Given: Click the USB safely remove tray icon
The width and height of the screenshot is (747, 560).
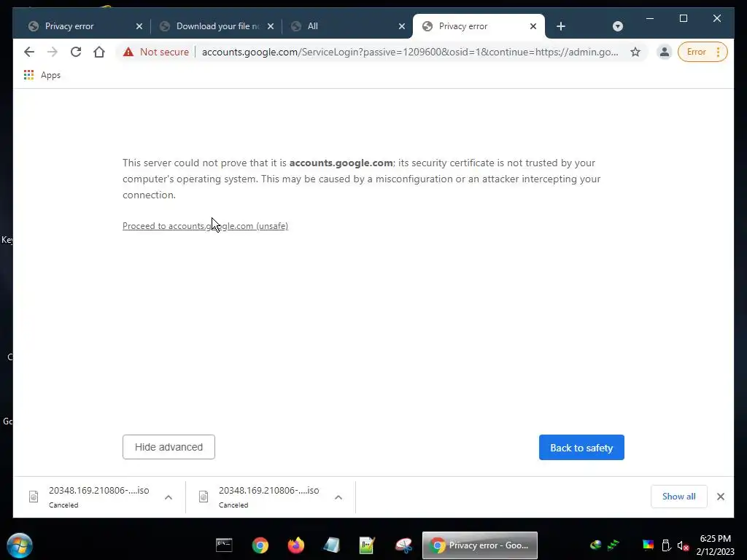Looking at the screenshot, I should click(x=667, y=545).
